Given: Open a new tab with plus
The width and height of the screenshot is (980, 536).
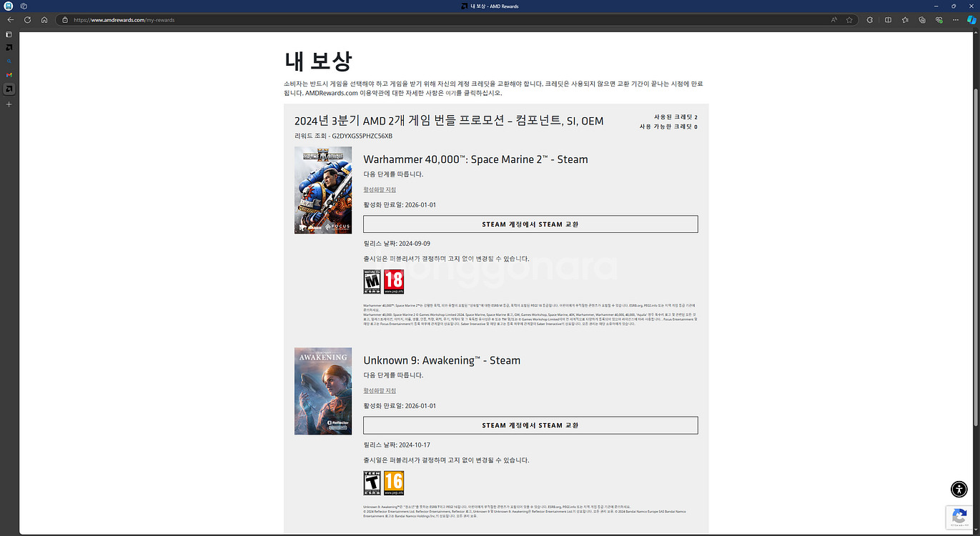Looking at the screenshot, I should (x=9, y=104).
